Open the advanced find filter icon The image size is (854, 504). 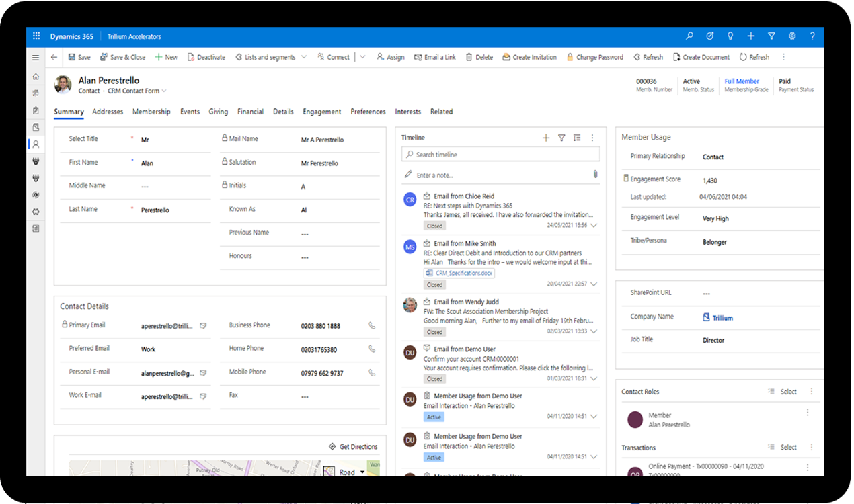point(771,36)
